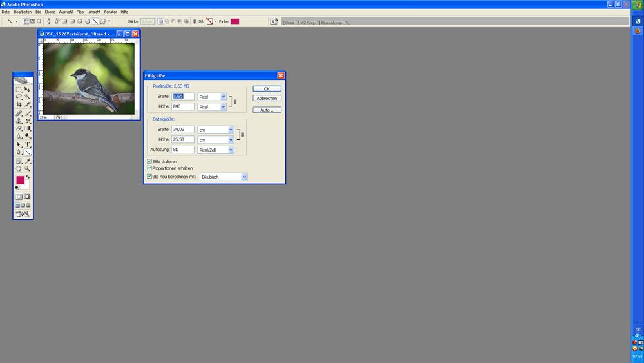644x363 pixels.
Task: Click the pixel Breite input field
Action: pos(183,97)
